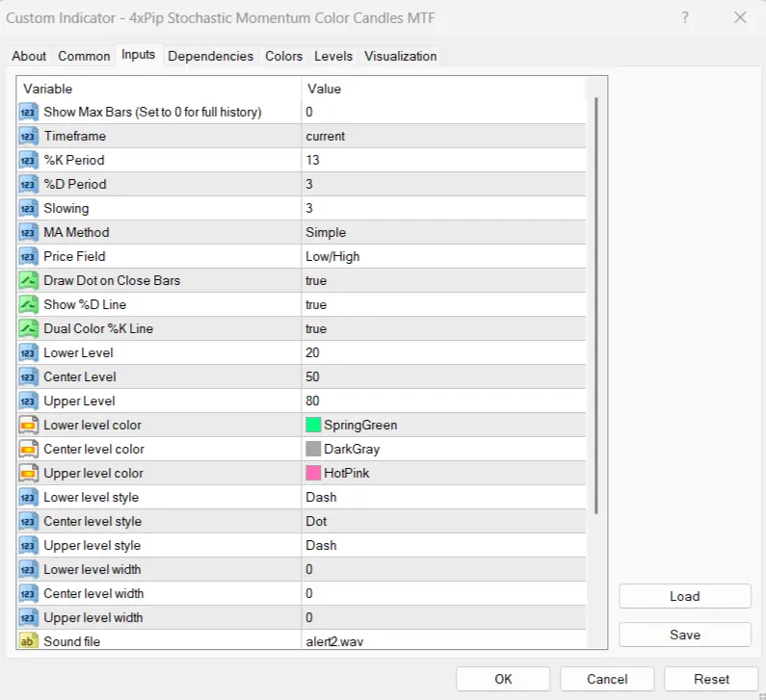Click the boolean icon beside Show %D Line
766x700 pixels.
point(28,304)
